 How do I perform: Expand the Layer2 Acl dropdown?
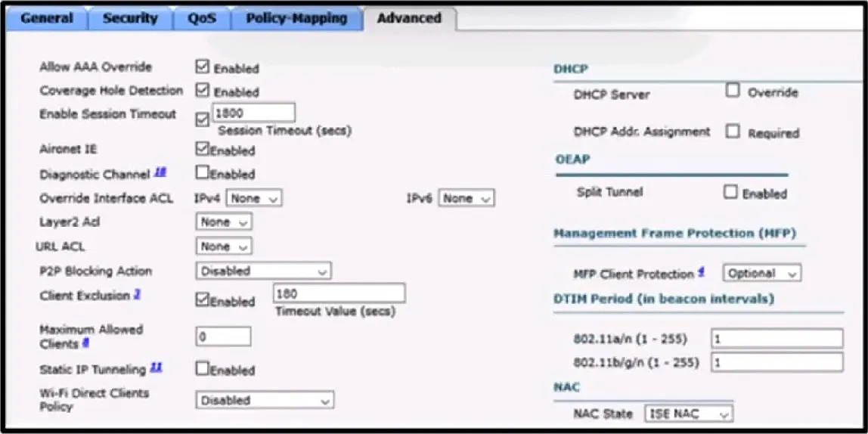[x=224, y=222]
